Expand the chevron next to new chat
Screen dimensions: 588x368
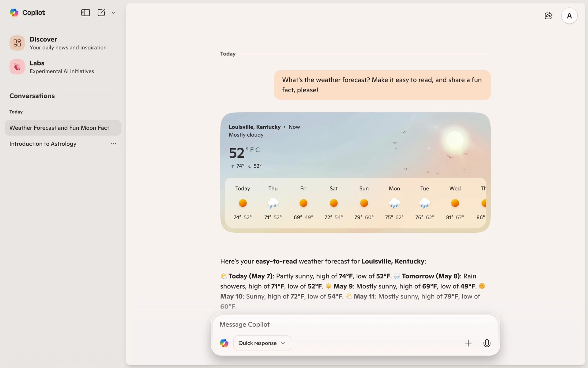(x=114, y=13)
